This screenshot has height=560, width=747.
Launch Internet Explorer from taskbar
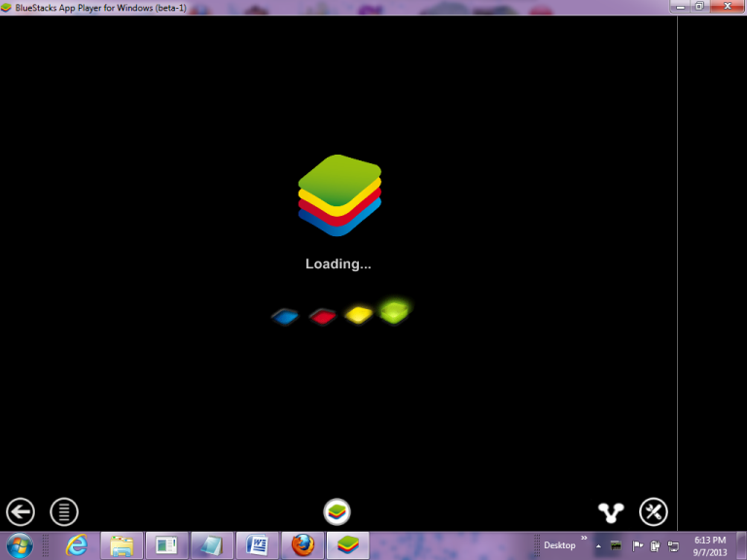click(76, 545)
